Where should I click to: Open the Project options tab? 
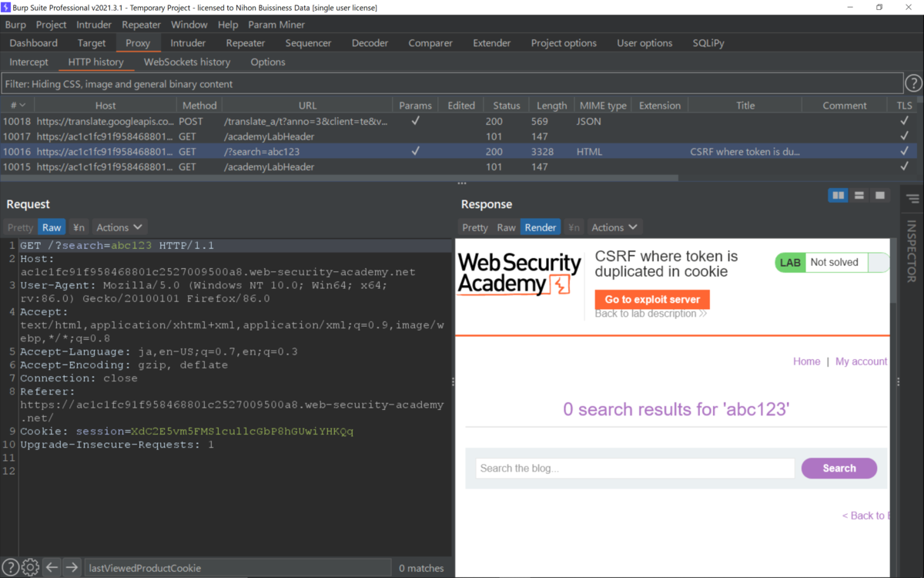tap(564, 43)
